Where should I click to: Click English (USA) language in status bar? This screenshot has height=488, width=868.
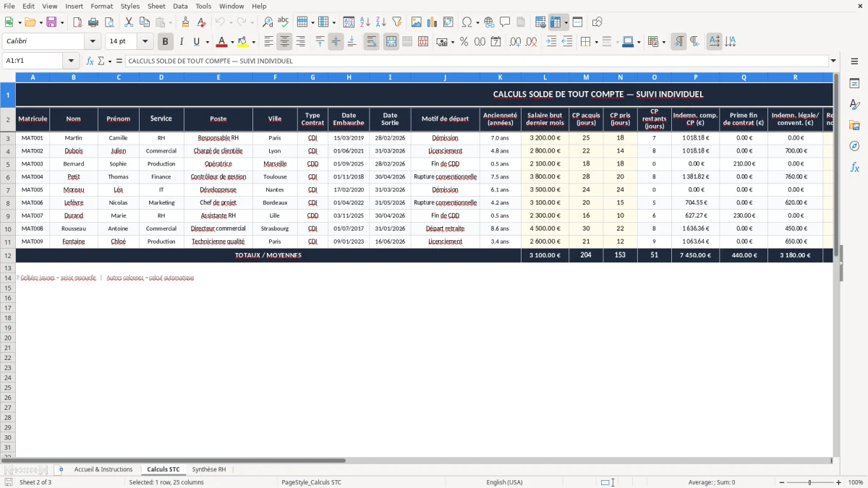point(504,482)
